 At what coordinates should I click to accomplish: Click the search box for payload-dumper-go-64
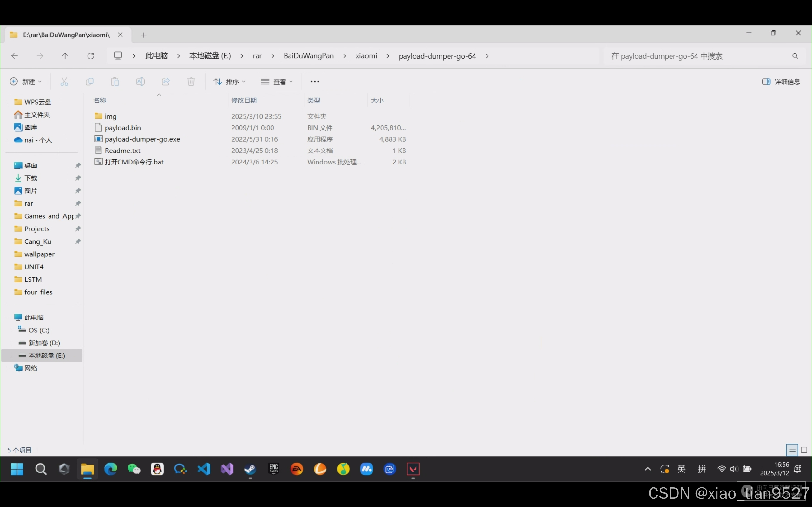pos(698,56)
